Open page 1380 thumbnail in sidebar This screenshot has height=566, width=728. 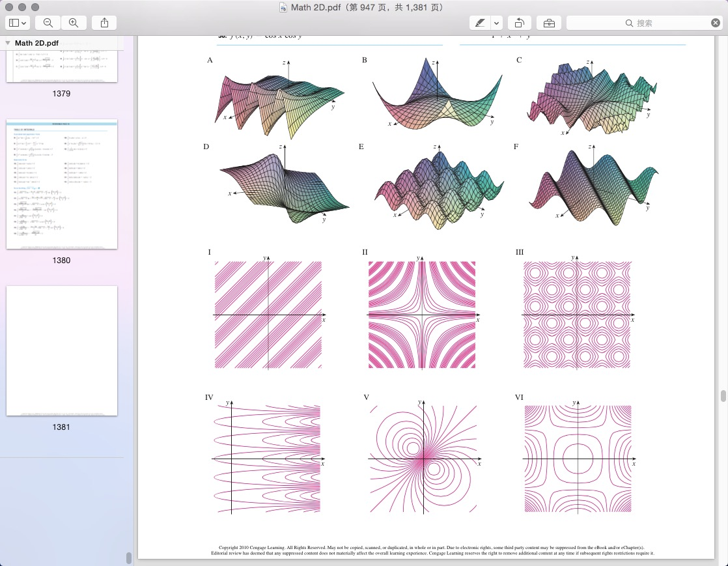click(x=62, y=184)
